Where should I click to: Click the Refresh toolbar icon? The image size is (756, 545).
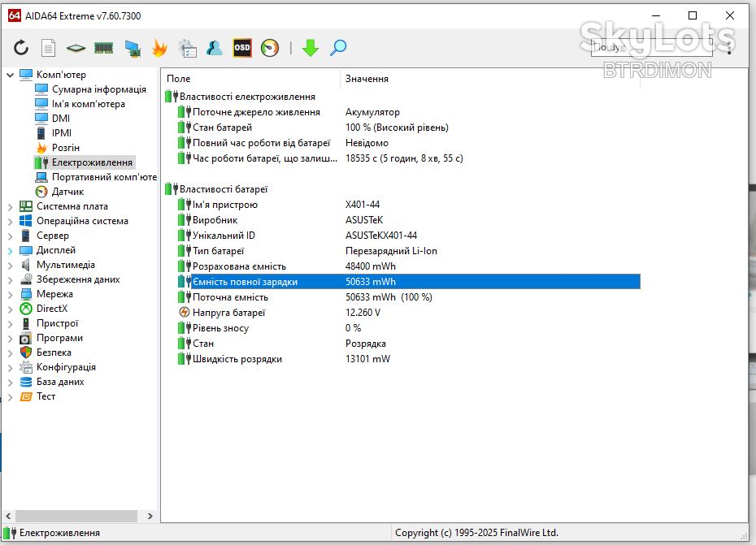[21, 48]
